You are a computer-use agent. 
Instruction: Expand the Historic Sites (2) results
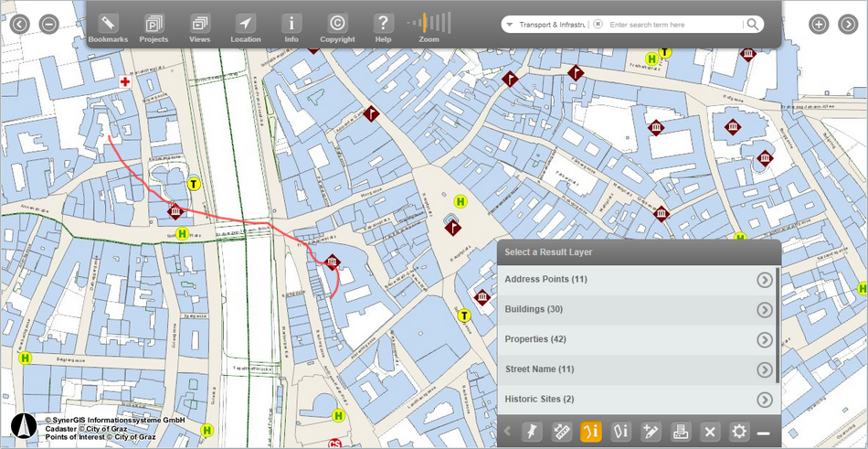(765, 400)
